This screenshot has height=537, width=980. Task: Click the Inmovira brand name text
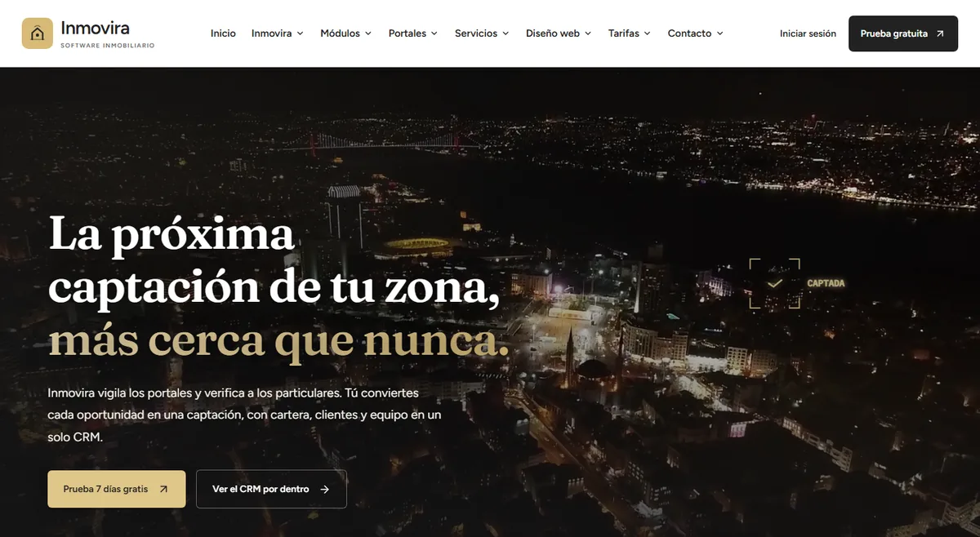pos(95,29)
